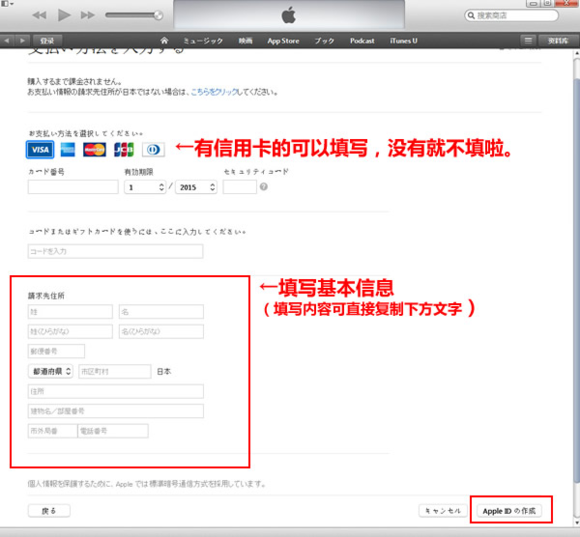Click the 建物名/部屋番号 field
Viewport: 580px width, 537px height.
coord(116,411)
